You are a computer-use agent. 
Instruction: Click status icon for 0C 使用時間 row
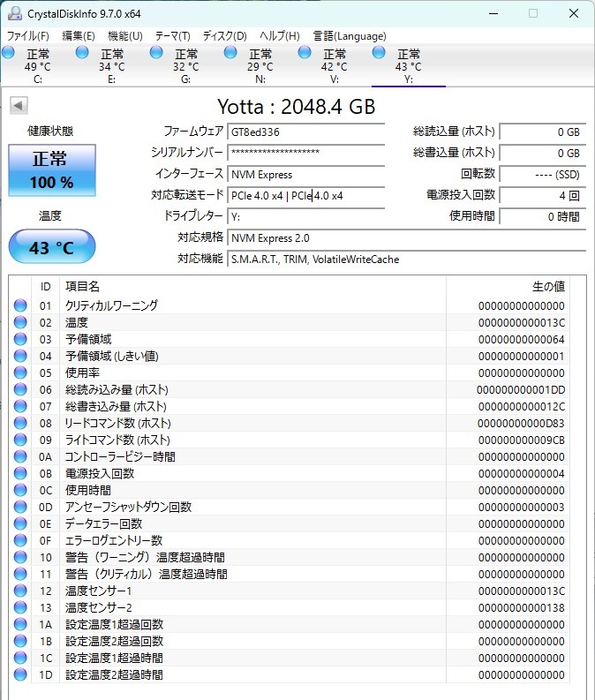pyautogui.click(x=20, y=490)
